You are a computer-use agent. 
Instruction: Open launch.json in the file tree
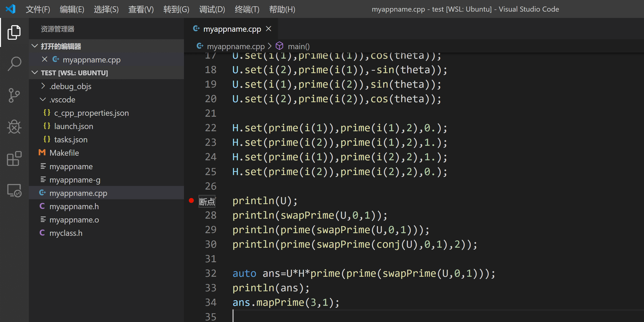point(73,126)
